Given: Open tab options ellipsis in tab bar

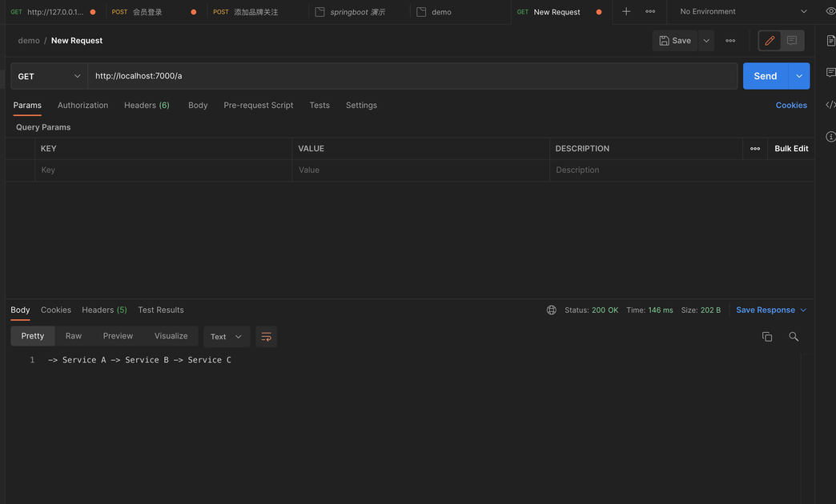Looking at the screenshot, I should pyautogui.click(x=650, y=11).
